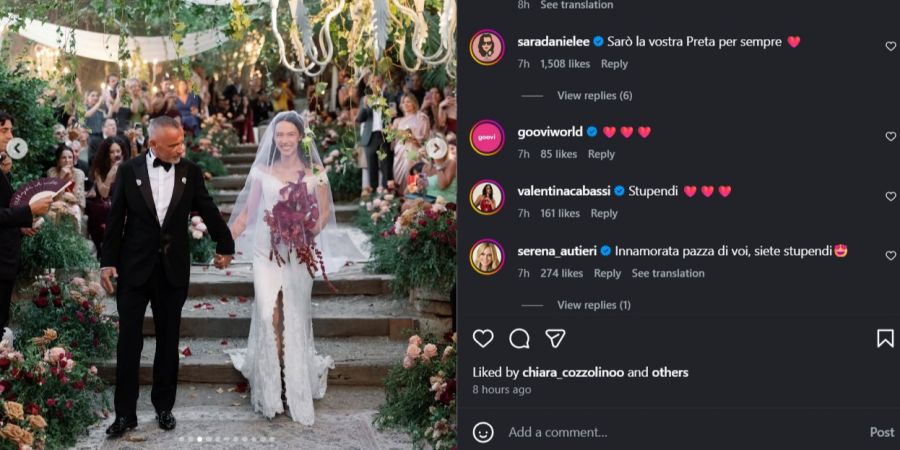Like the gooviworld comment
The image size is (900, 450).
click(890, 137)
